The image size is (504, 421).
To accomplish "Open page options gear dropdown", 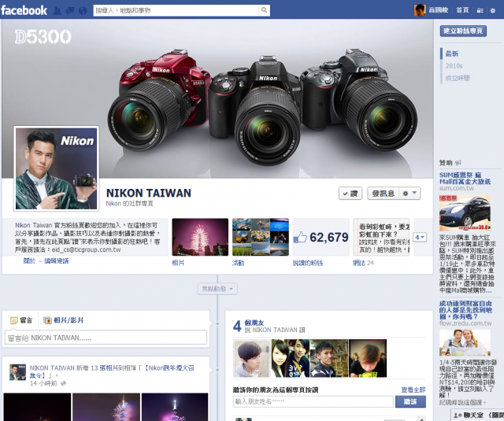I will point(409,194).
